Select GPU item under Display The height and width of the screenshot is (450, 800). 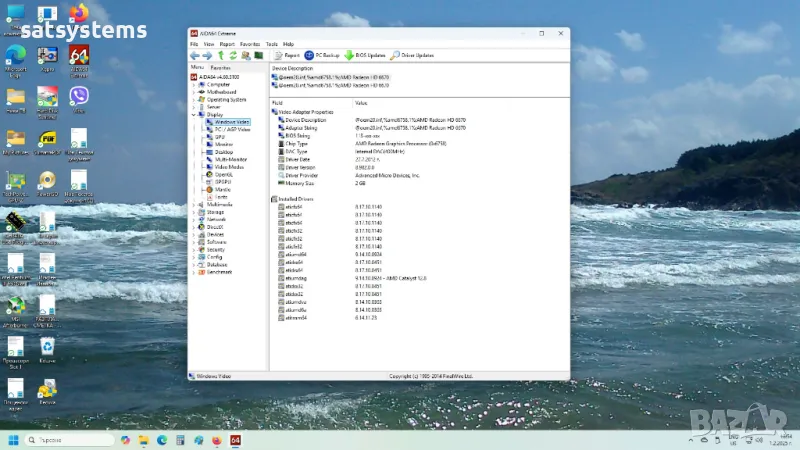pyautogui.click(x=220, y=137)
